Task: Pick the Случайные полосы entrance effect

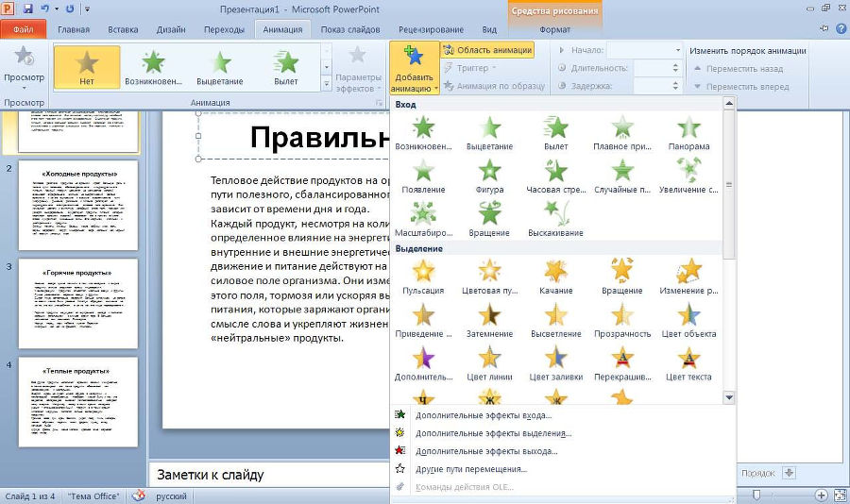Action: point(621,176)
